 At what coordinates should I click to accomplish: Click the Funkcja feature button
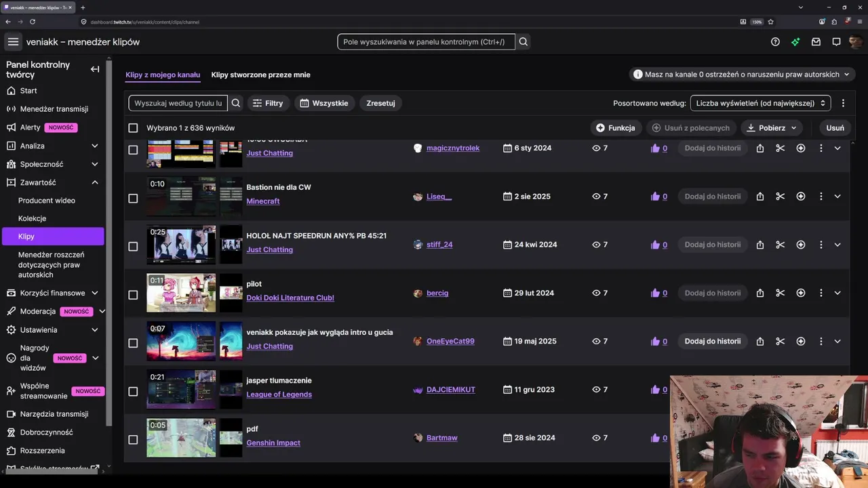pyautogui.click(x=616, y=128)
